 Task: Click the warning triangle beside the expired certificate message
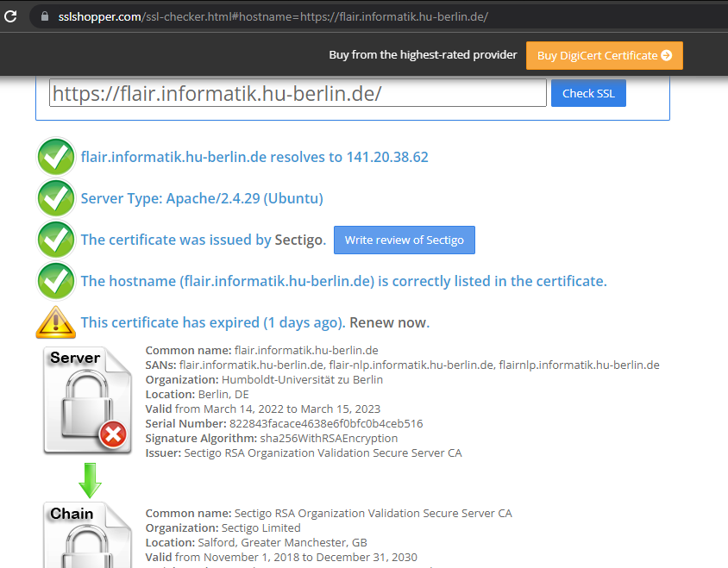pyautogui.click(x=55, y=322)
